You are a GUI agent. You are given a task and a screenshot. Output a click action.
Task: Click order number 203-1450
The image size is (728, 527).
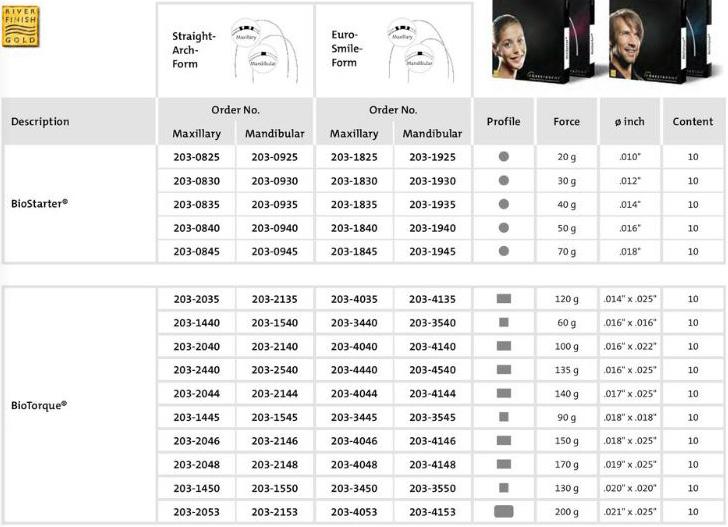(196, 488)
